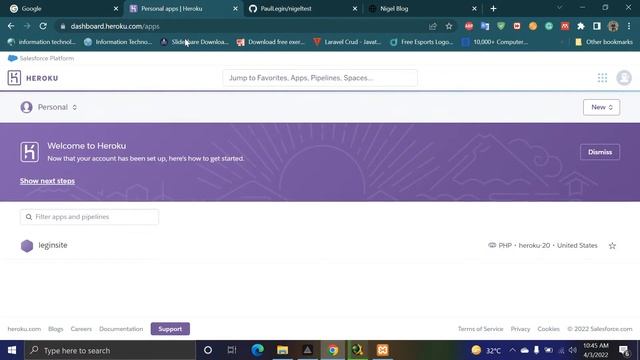
Task: Click the Windows taskbar search box
Action: [110, 350]
